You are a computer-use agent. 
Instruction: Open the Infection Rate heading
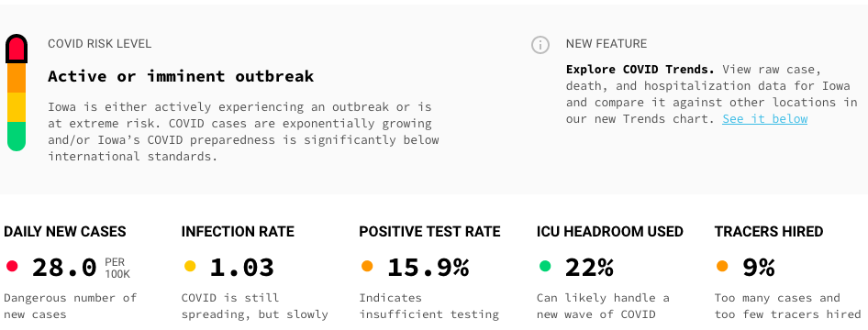238,232
